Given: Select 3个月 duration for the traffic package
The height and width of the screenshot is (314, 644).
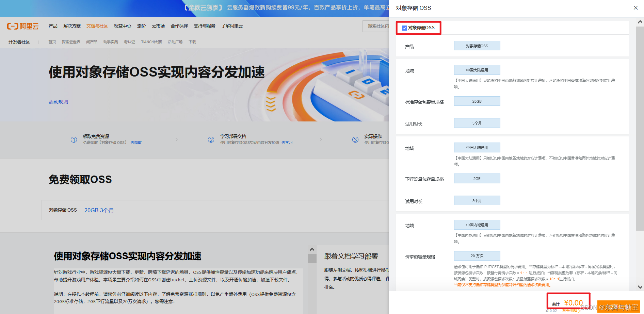Looking at the screenshot, I should [477, 201].
